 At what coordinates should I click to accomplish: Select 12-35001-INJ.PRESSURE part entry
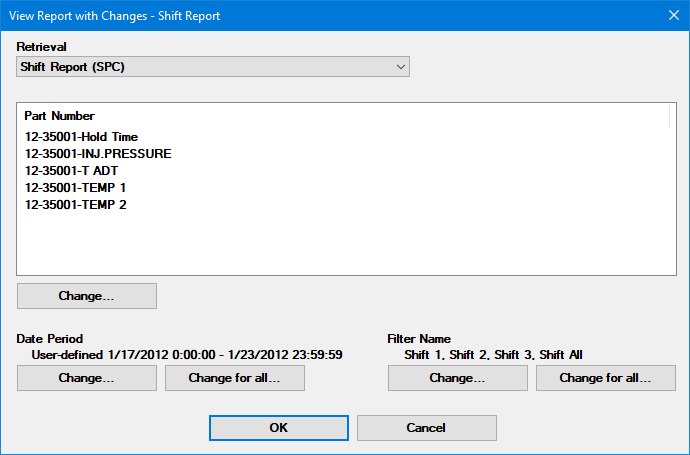(x=98, y=154)
